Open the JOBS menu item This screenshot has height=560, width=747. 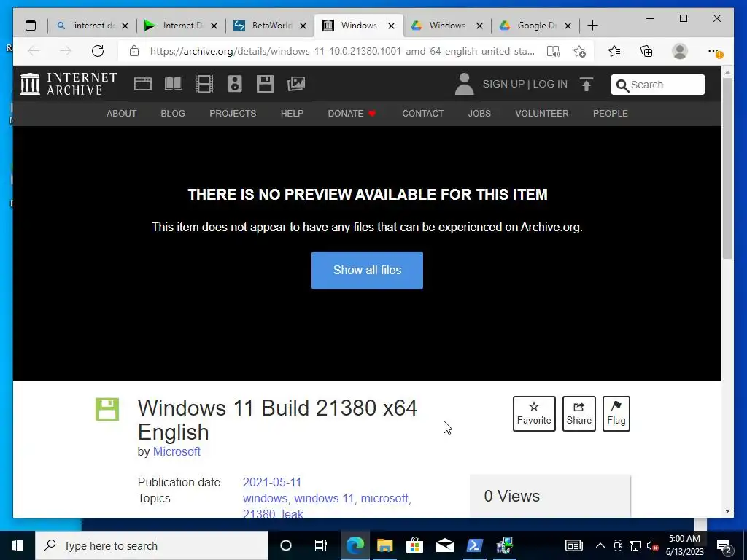(479, 113)
